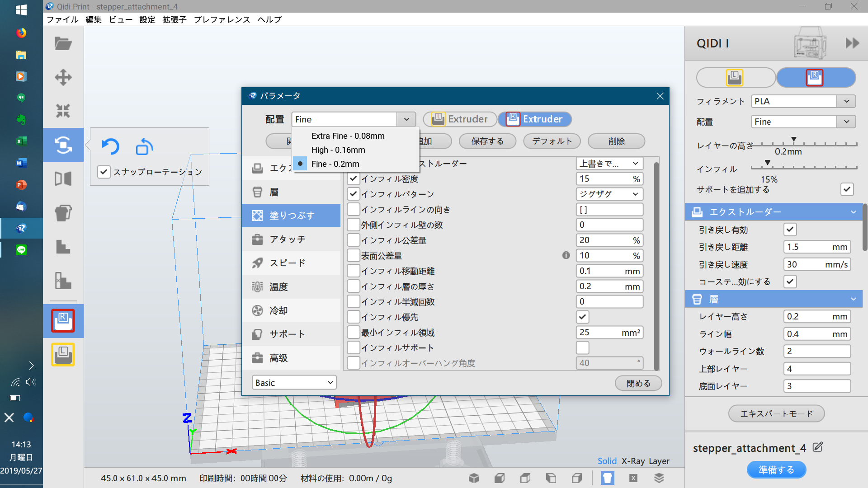Click the open file folder icon
Viewport: 868px width, 488px height.
click(63, 44)
